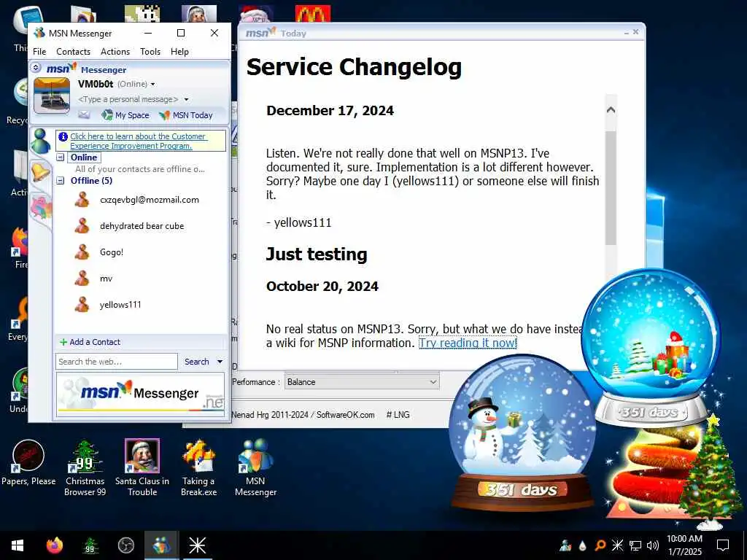The width and height of the screenshot is (747, 560).
Task: Select the alerts bell tab
Action: point(40,172)
